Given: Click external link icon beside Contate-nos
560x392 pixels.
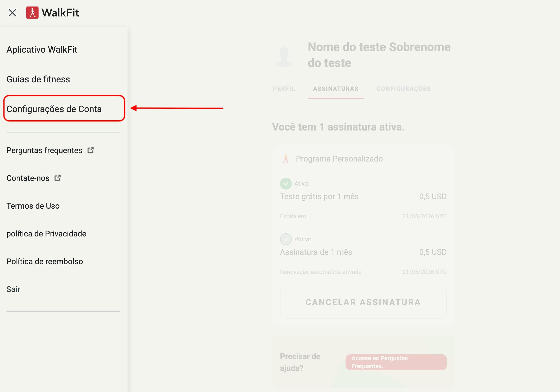Looking at the screenshot, I should (58, 178).
